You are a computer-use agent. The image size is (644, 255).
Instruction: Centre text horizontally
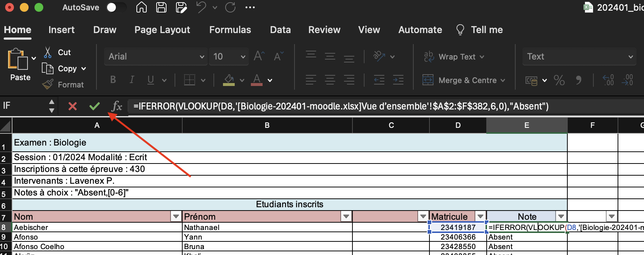[330, 80]
